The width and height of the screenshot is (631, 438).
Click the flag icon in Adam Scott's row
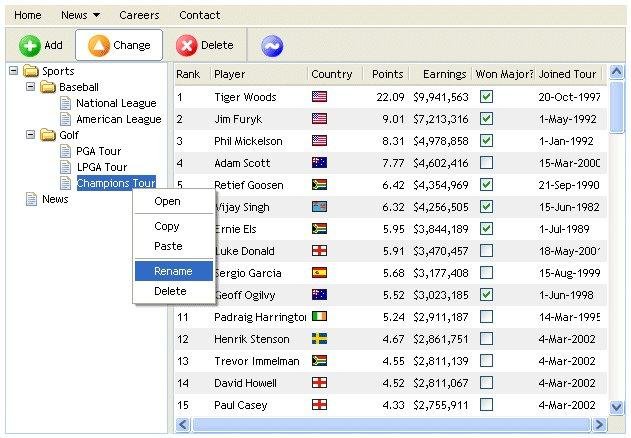320,162
